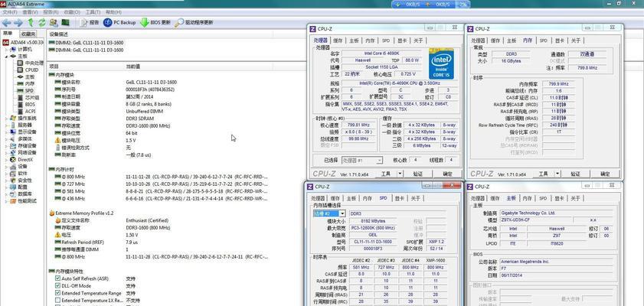Click the 驱动程序更新 magnifier button
644x306 pixels.
(195, 22)
